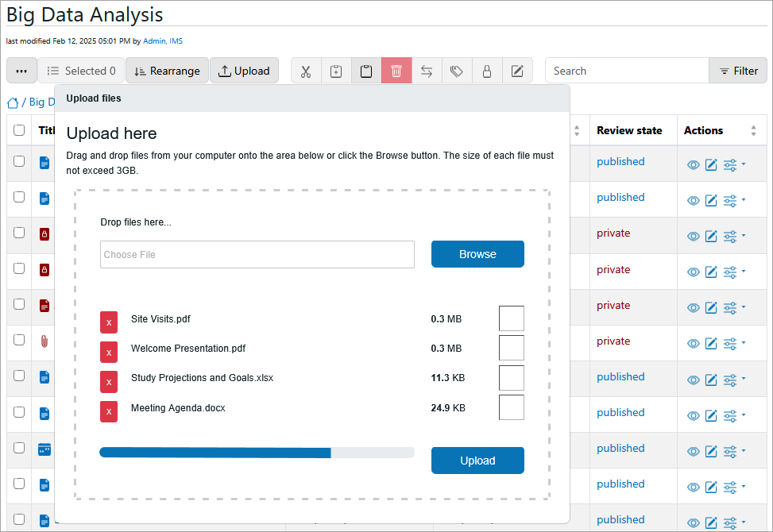Screen dimensions: 773x532
Task: Click the first blue document item icon
Action: (x=44, y=162)
